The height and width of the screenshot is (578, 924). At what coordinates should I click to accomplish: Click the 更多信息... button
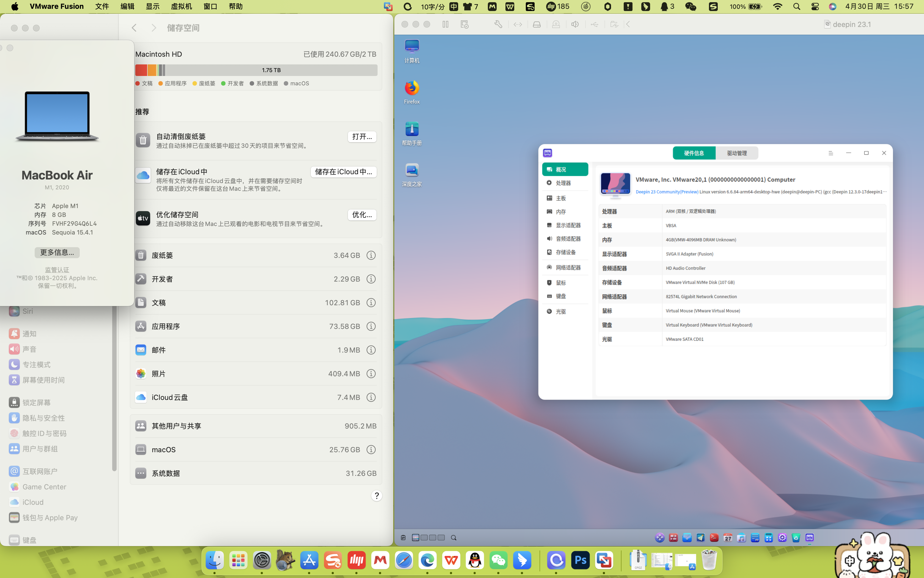pos(57,252)
